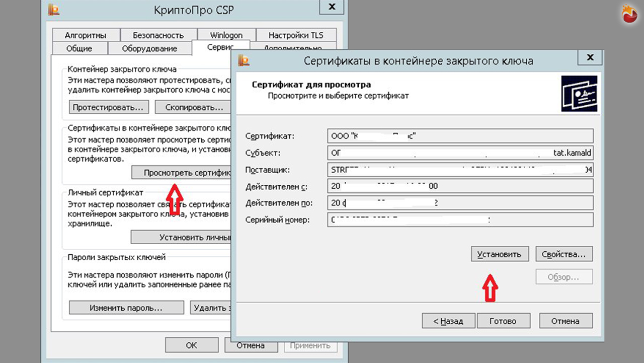The height and width of the screenshot is (363, 644).
Task: Click the red round logo in screen corner
Action: click(630, 15)
